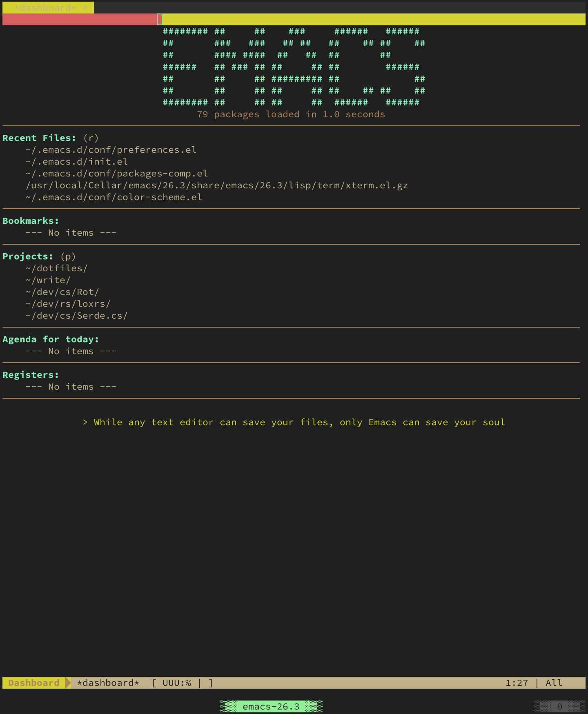Open the ~/dev/rs/loxrs/ project
This screenshot has width=588, height=714.
[x=68, y=304]
